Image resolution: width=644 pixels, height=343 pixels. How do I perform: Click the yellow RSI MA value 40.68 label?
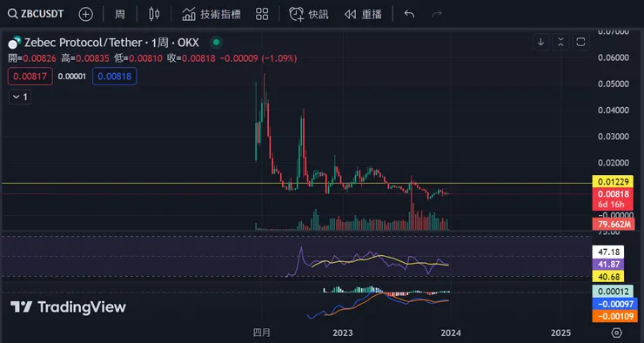608,277
